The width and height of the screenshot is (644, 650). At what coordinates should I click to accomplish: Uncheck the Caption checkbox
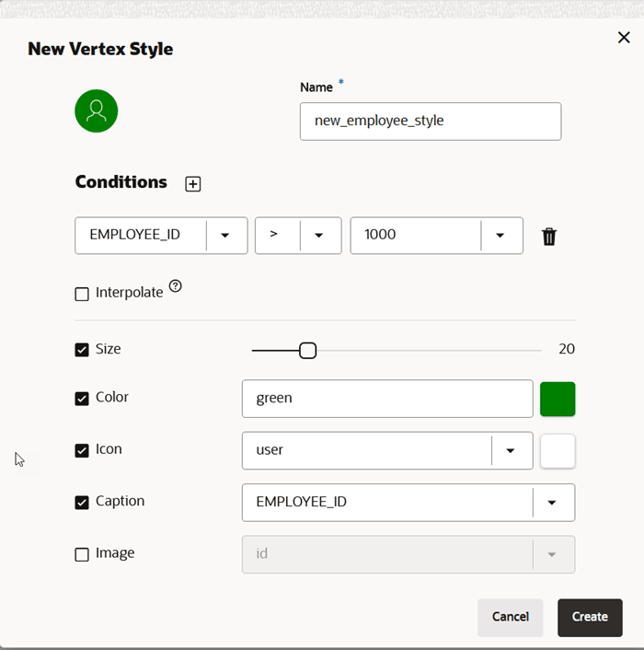pyautogui.click(x=82, y=503)
